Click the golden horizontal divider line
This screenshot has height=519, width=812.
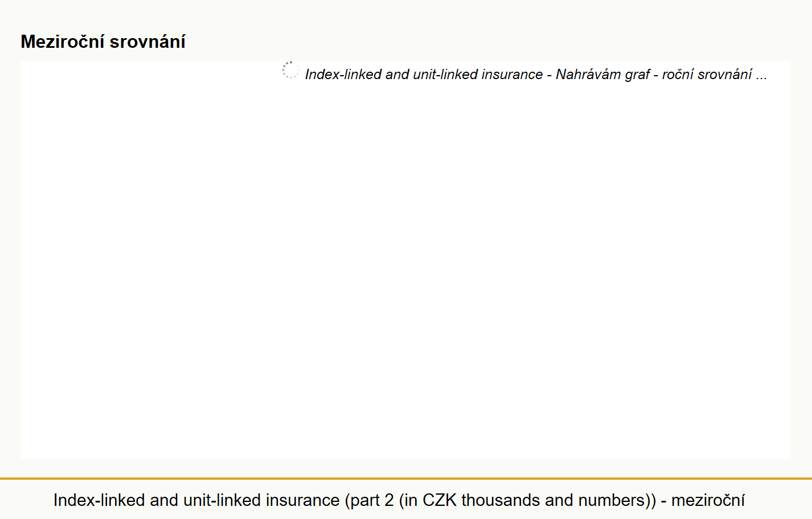pos(406,479)
